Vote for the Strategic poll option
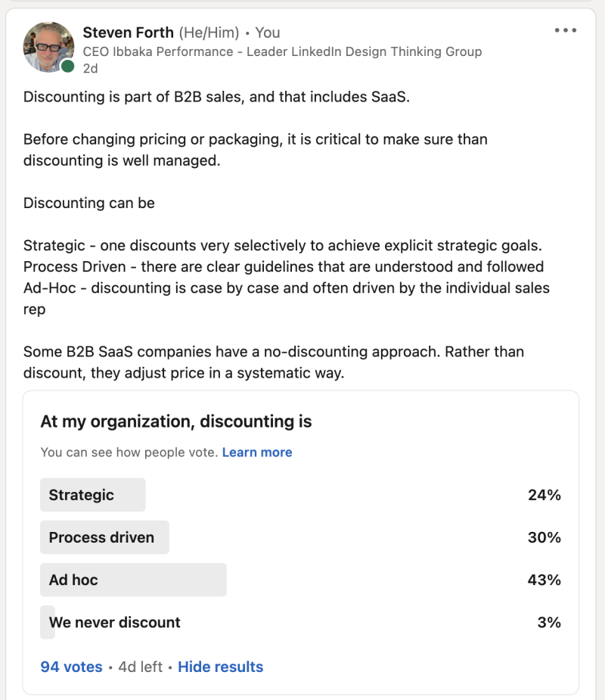This screenshot has width=605, height=700. click(92, 494)
